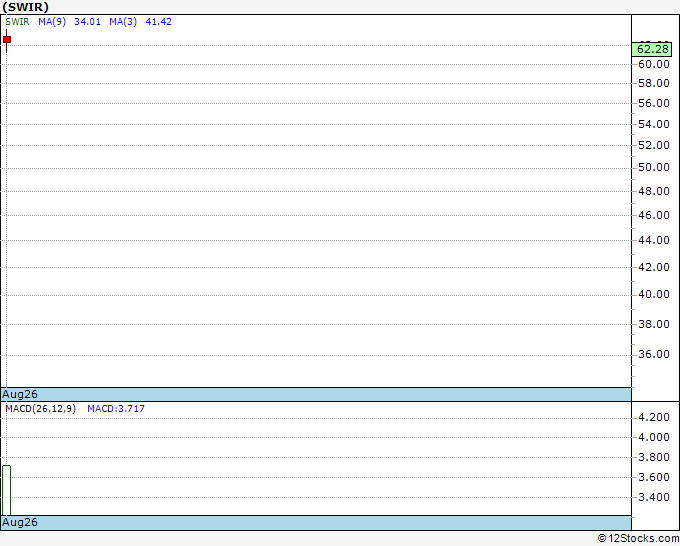
Task: Click the MACD(26,12,9) indicator label
Action: (x=40, y=409)
